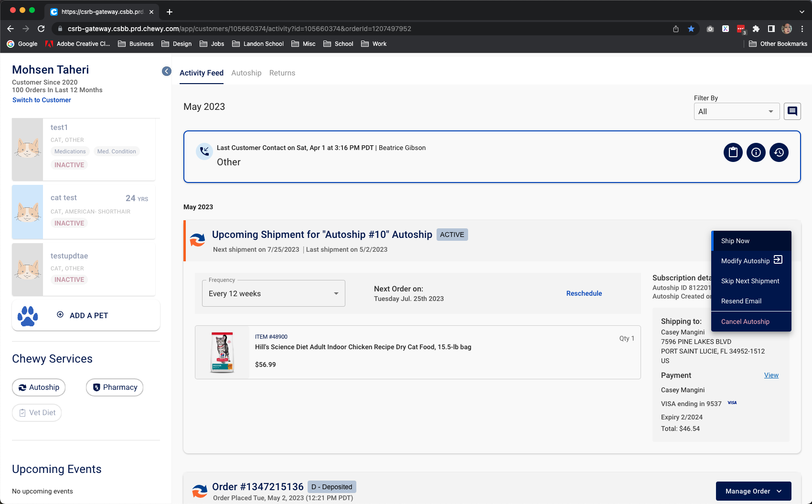The height and width of the screenshot is (504, 812).
Task: Switch to the Returns tab
Action: [x=282, y=73]
